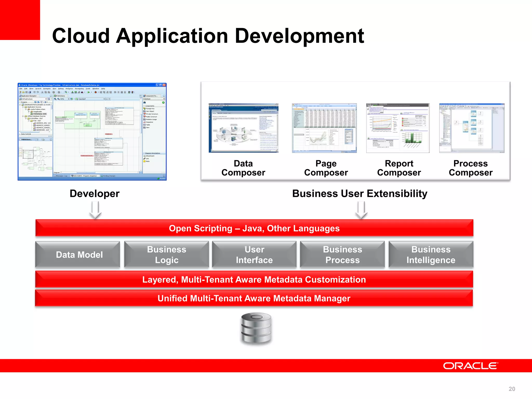The width and height of the screenshot is (532, 399).
Task: Click the Open Scripting red bar
Action: pyautogui.click(x=254, y=228)
